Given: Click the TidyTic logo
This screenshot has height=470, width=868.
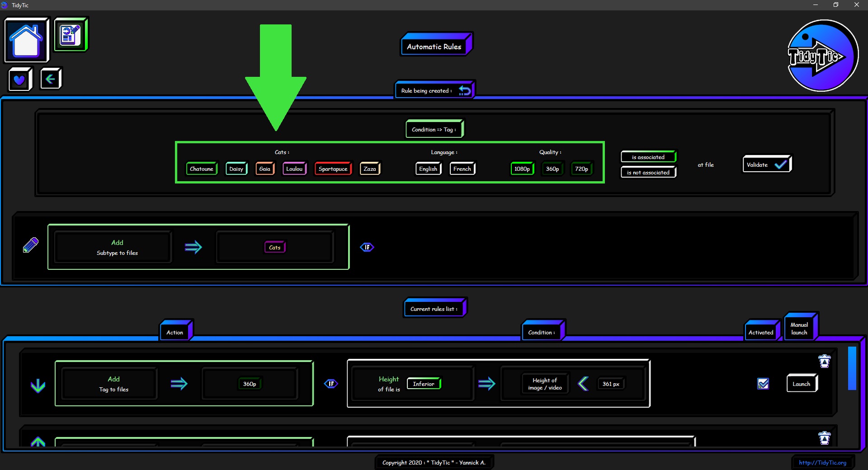Looking at the screenshot, I should 822,56.
